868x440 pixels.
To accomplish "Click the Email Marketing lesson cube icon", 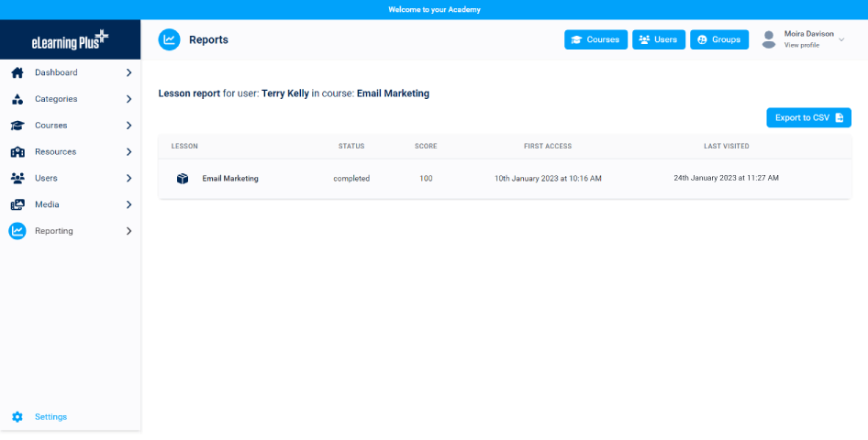I will [183, 179].
